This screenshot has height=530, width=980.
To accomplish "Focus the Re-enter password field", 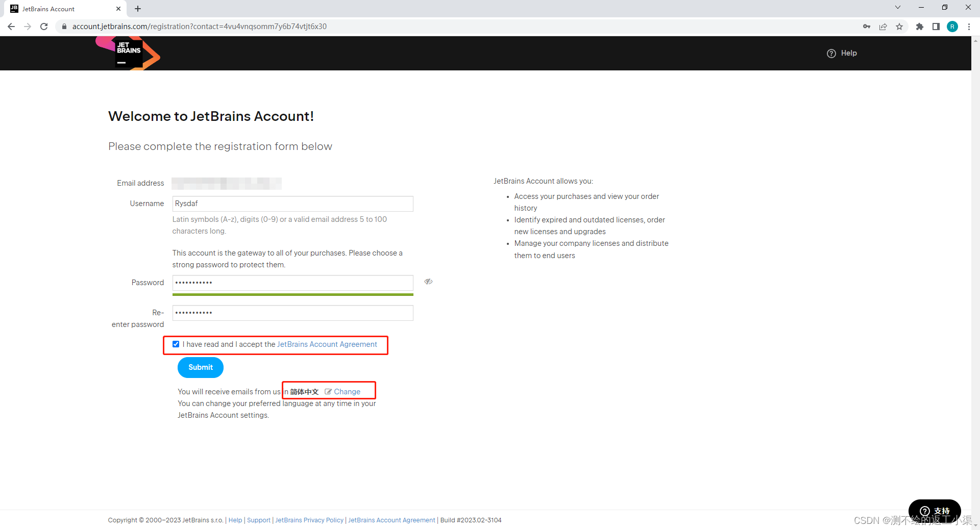I will tap(292, 313).
